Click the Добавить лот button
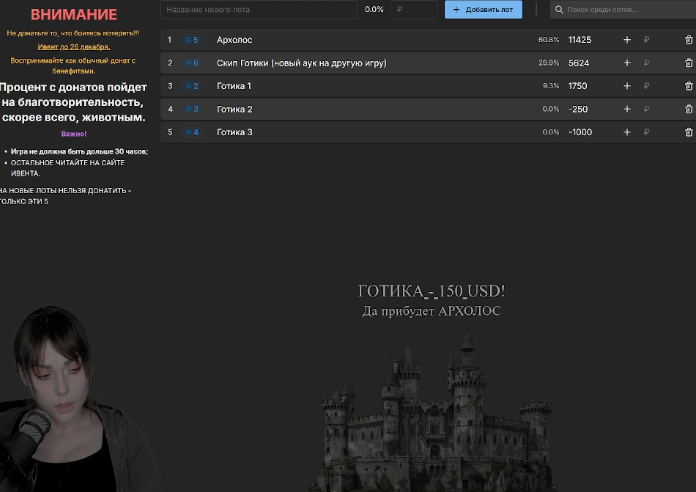This screenshot has width=696, height=492. click(x=483, y=9)
